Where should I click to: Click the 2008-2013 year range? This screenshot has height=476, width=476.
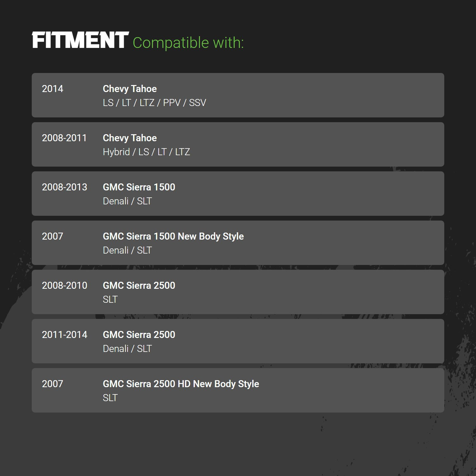pos(64,187)
